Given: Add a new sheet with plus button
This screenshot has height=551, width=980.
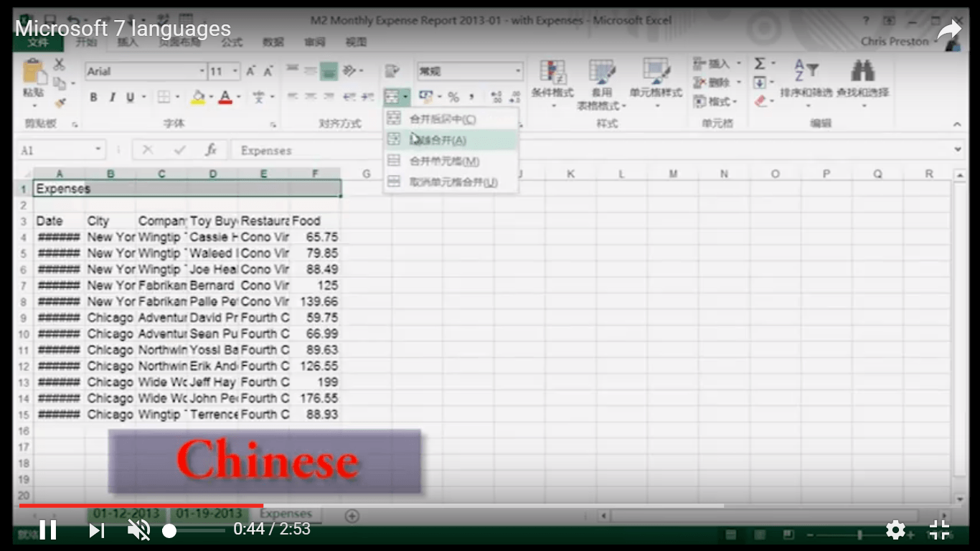Looking at the screenshot, I should [352, 515].
